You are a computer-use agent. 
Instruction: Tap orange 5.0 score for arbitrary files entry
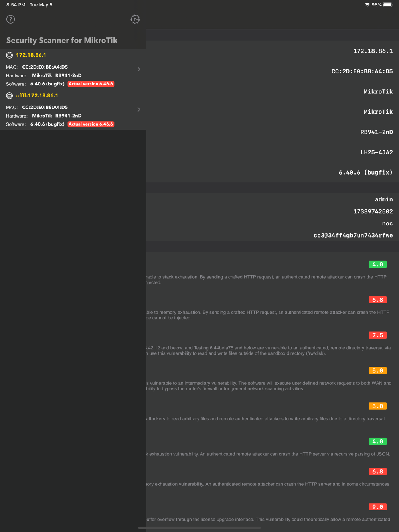[x=377, y=406]
